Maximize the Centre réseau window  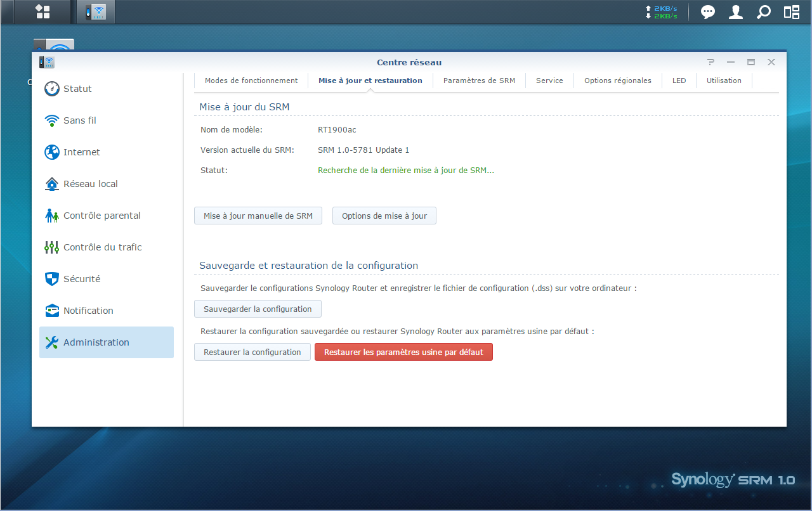(751, 62)
